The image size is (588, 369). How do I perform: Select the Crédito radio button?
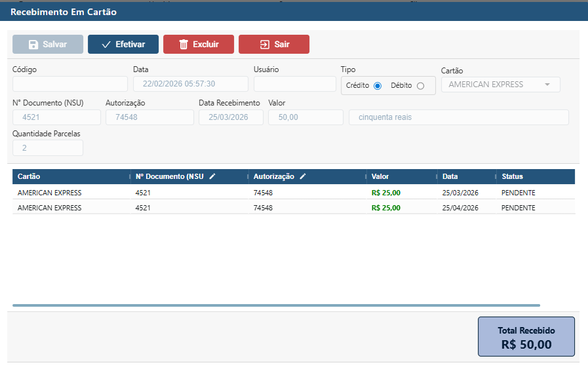(378, 86)
